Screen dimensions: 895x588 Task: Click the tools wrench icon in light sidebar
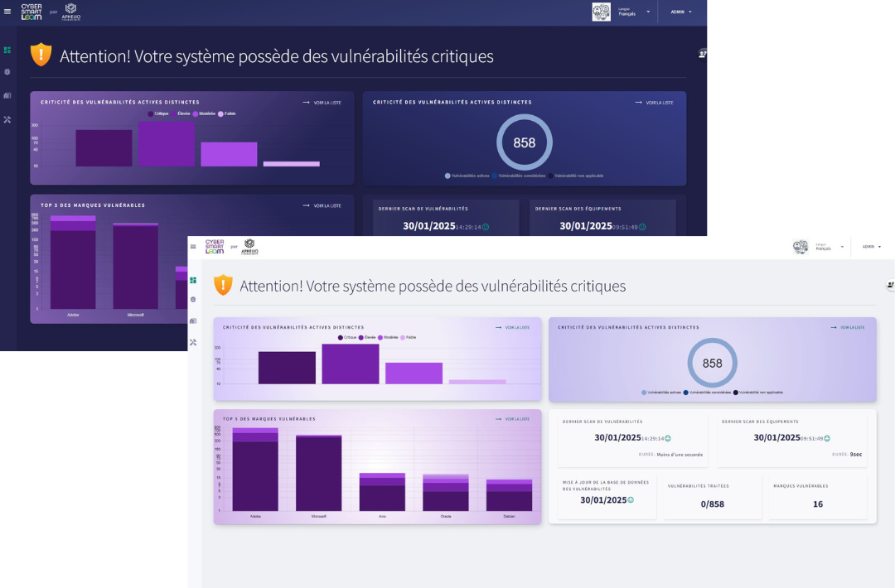(193, 342)
